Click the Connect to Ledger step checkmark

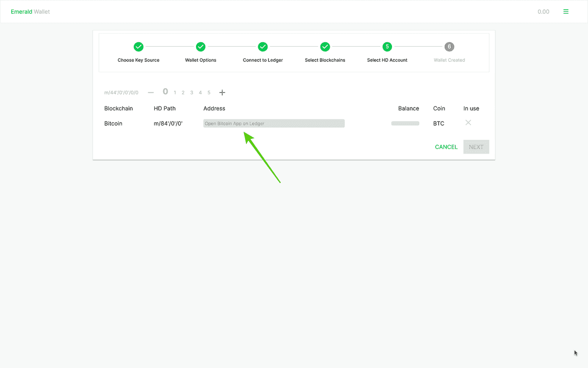tap(263, 47)
